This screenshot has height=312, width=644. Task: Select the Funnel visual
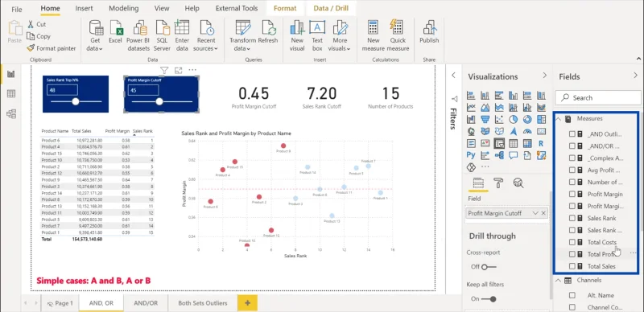click(485, 120)
